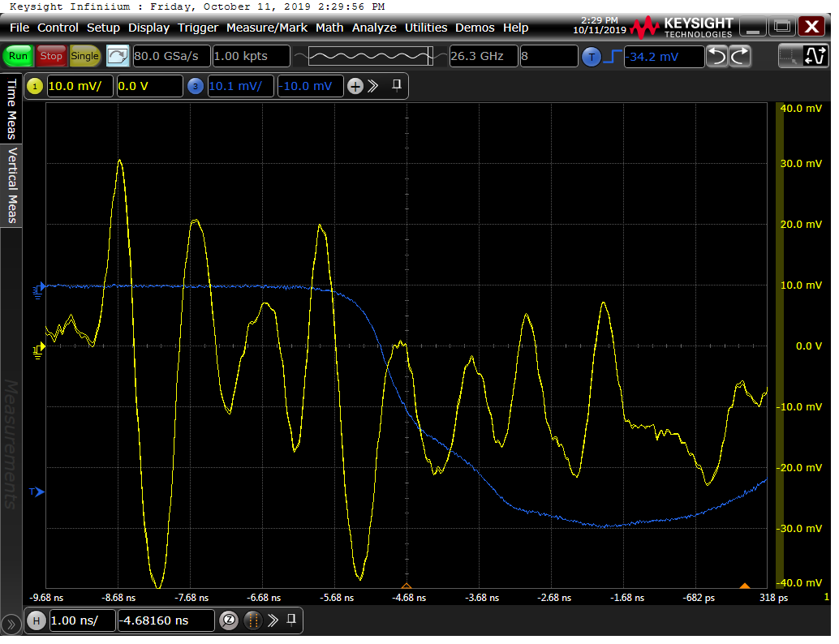The image size is (839, 644).
Task: Click the horizontal zoom magnifier icon
Action: point(229,620)
